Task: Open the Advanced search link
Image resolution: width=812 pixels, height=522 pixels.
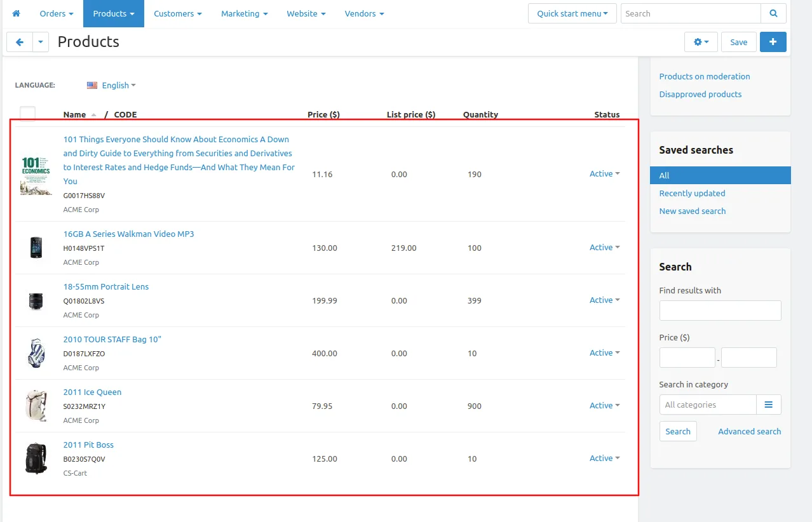Action: click(x=749, y=431)
